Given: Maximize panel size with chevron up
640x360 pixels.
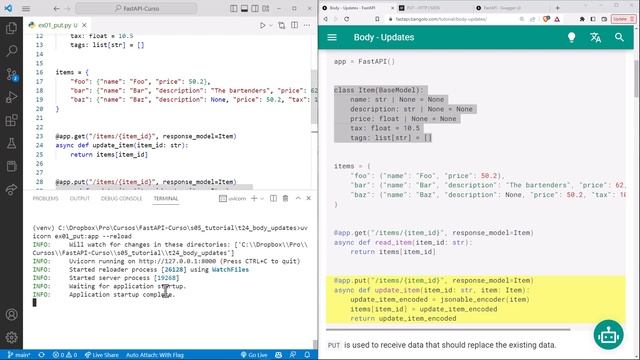Looking at the screenshot, I should [x=298, y=198].
